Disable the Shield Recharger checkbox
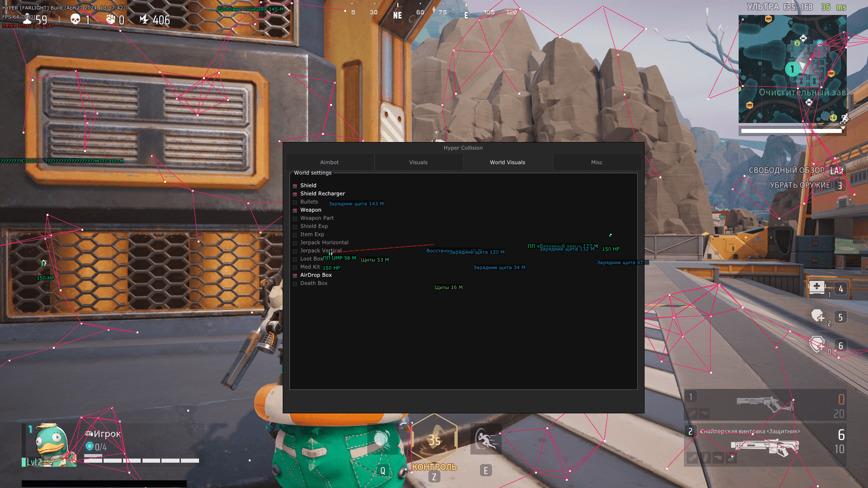This screenshot has width=868, height=488. pos(295,194)
